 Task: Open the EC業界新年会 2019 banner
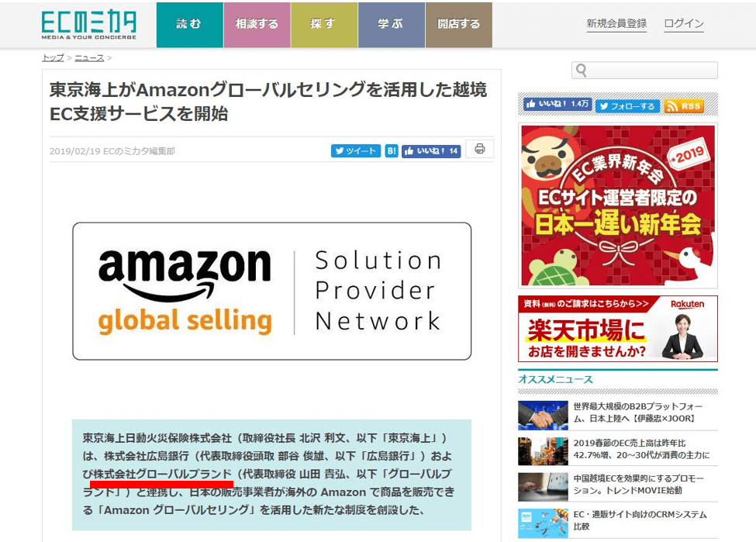pos(618,205)
